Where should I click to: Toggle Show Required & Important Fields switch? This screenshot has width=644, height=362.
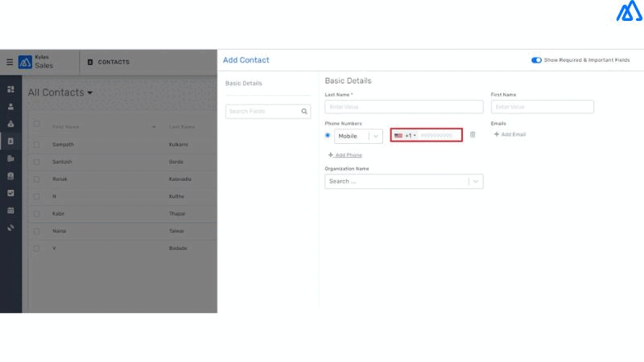pyautogui.click(x=536, y=60)
